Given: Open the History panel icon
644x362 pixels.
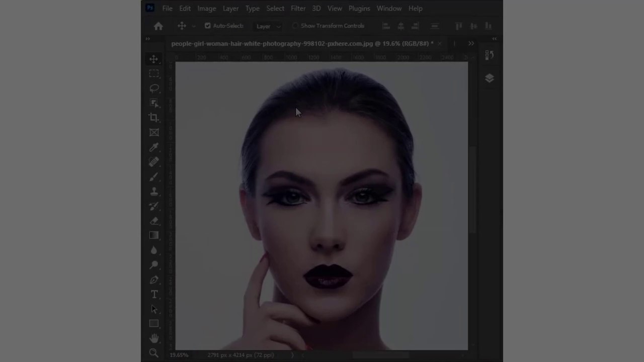Looking at the screenshot, I should click(489, 55).
